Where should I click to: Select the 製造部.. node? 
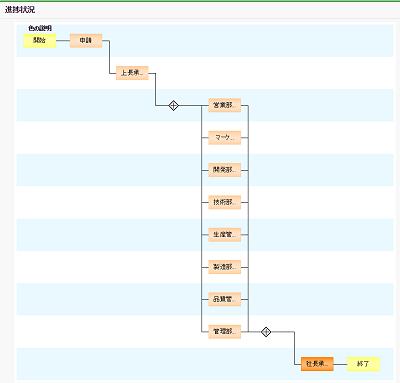[224, 267]
